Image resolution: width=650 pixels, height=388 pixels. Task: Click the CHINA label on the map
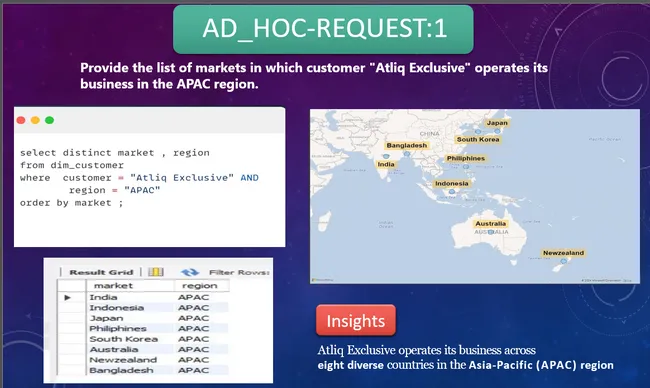pos(429,133)
